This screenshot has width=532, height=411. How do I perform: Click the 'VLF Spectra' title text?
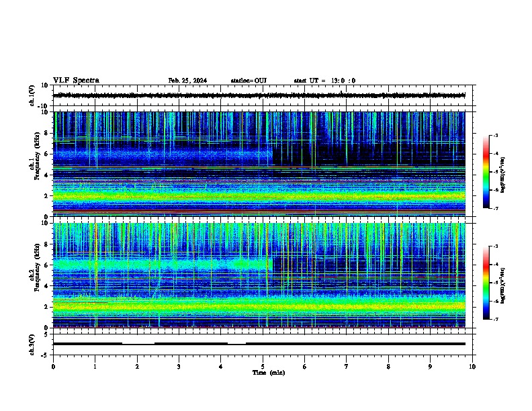coord(76,81)
